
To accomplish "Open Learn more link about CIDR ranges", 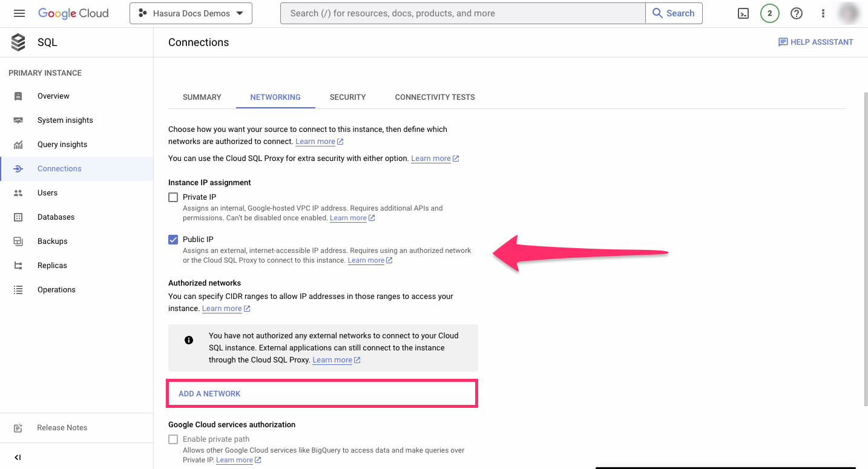I will (x=226, y=309).
